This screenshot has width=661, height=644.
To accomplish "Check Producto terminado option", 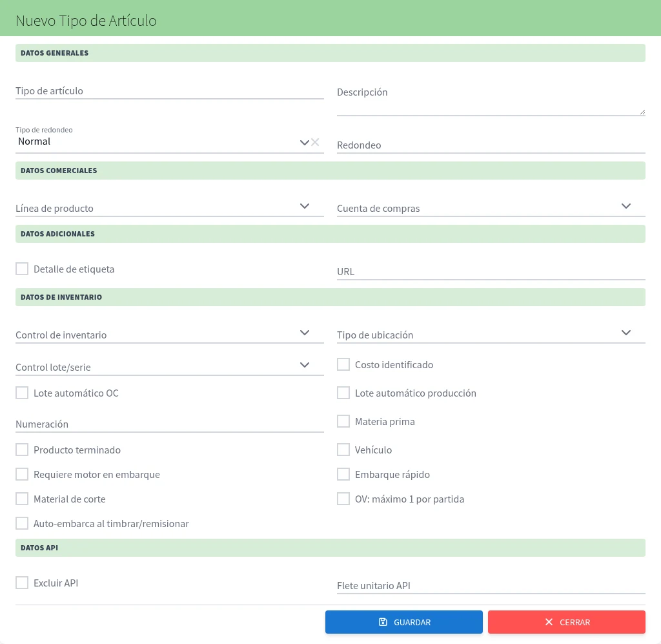I will (22, 450).
